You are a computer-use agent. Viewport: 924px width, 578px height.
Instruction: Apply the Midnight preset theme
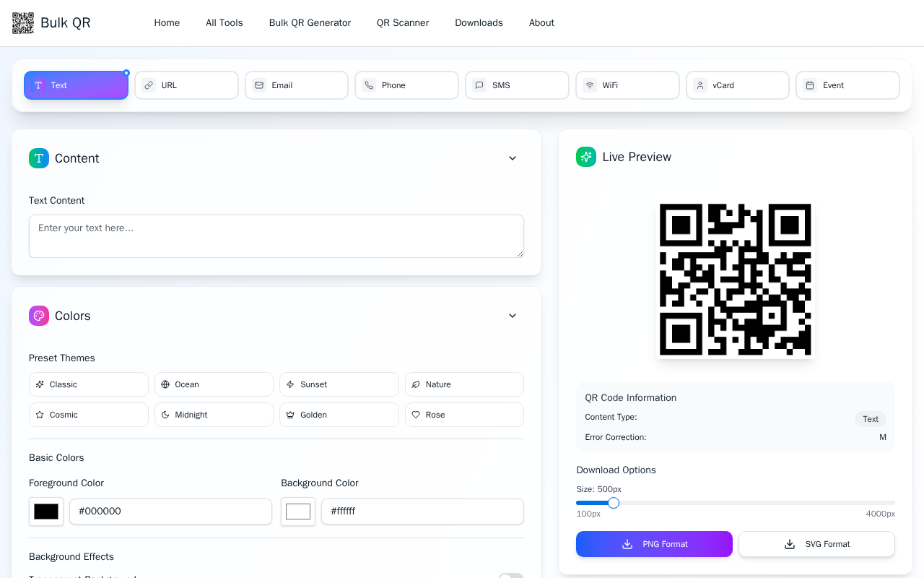(x=214, y=415)
